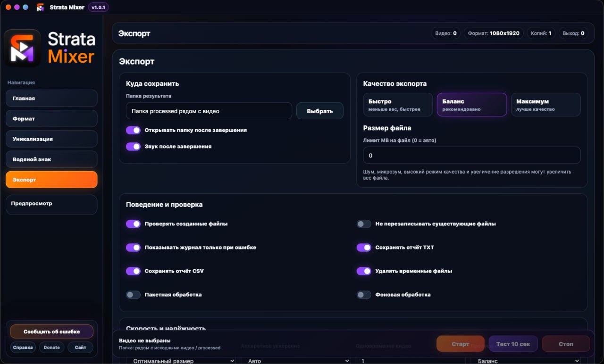Turn on "Пакетная обработка" switch
Viewport: 604px width, 364px height.
coord(134,295)
